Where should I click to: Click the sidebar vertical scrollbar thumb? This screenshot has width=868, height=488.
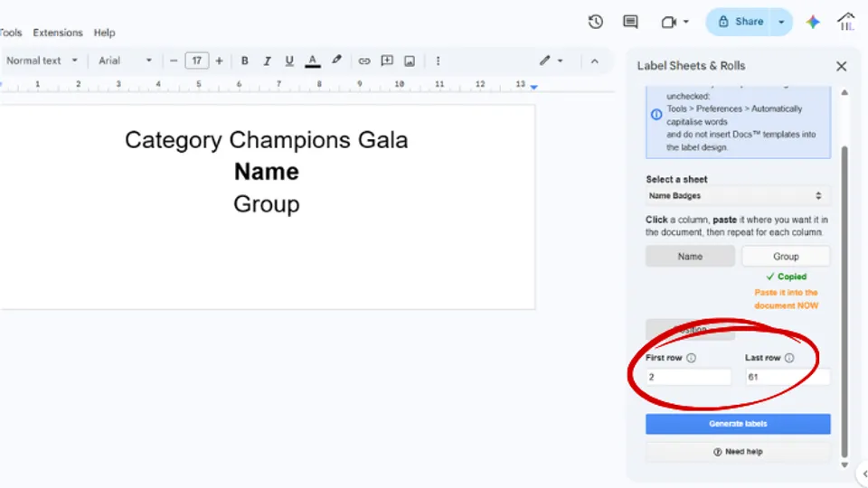pos(844,302)
